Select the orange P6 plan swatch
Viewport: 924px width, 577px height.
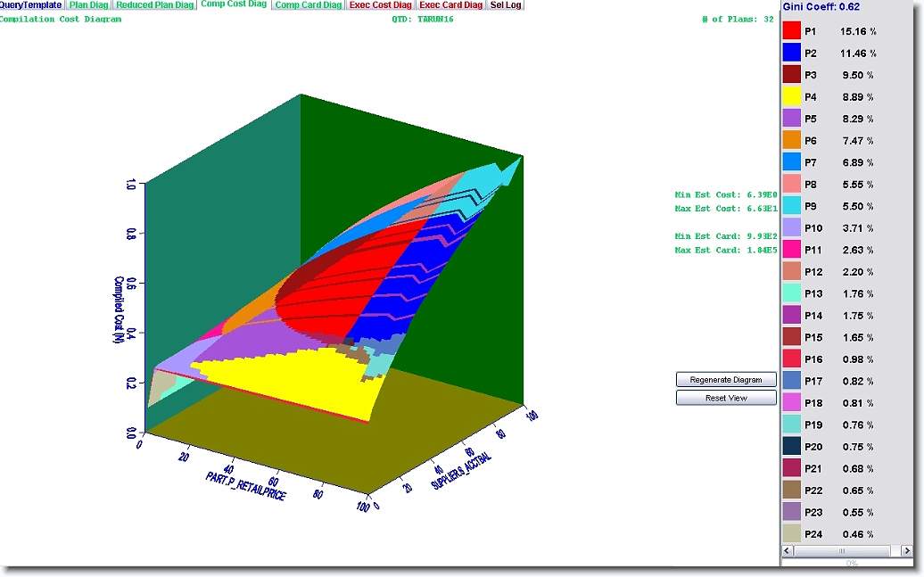(x=792, y=140)
